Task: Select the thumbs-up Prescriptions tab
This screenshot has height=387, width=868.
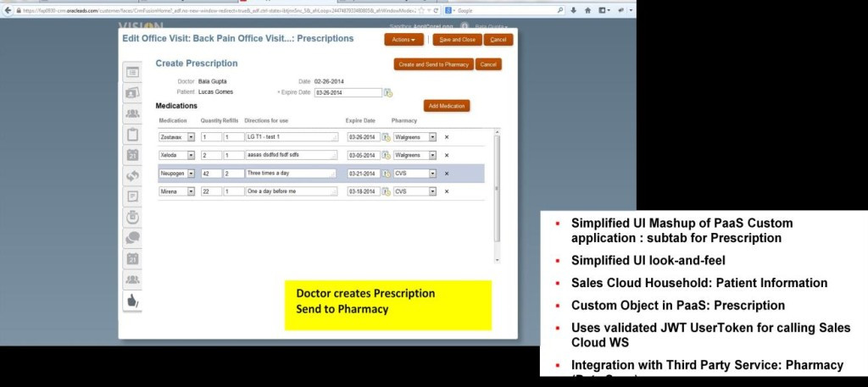Action: (132, 301)
